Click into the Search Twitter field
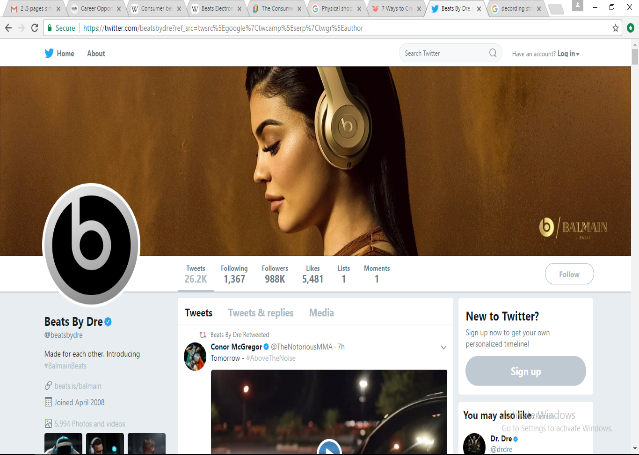This screenshot has height=455, width=639. tap(442, 53)
